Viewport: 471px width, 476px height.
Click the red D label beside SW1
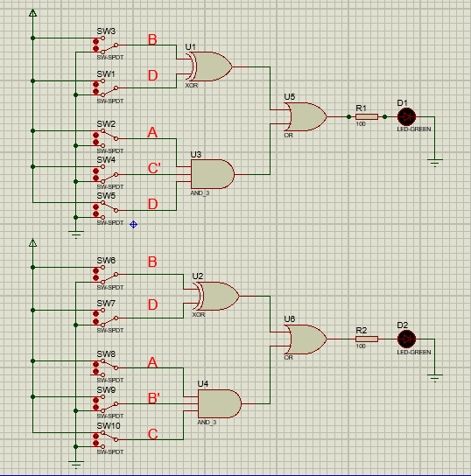point(152,75)
